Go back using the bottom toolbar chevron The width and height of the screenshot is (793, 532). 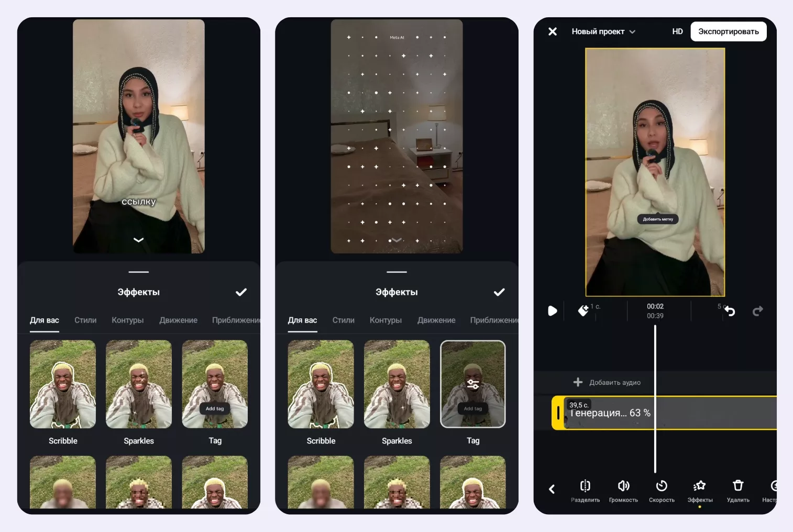(x=552, y=489)
